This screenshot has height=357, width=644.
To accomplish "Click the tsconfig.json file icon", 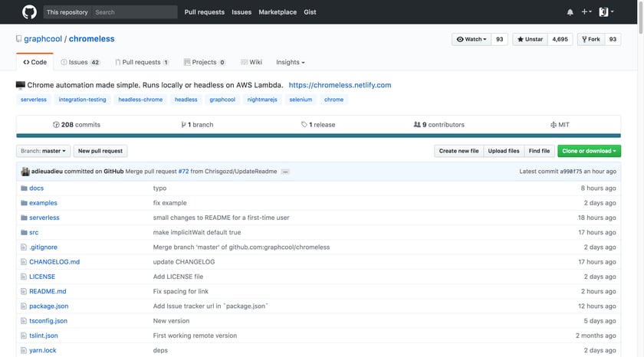I will (x=24, y=321).
